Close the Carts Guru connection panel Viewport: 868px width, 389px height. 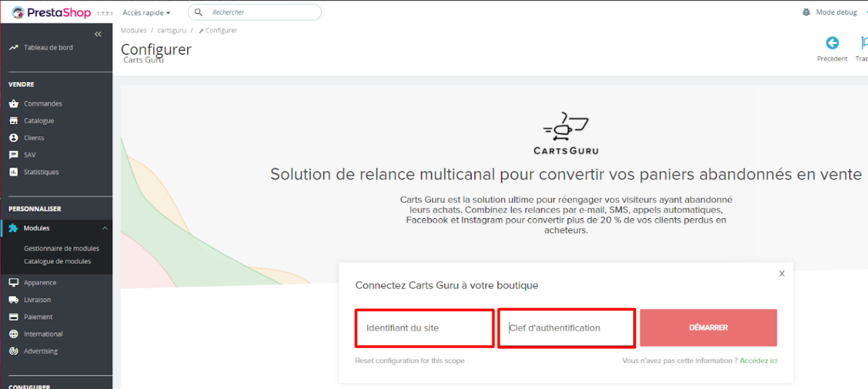coord(782,274)
